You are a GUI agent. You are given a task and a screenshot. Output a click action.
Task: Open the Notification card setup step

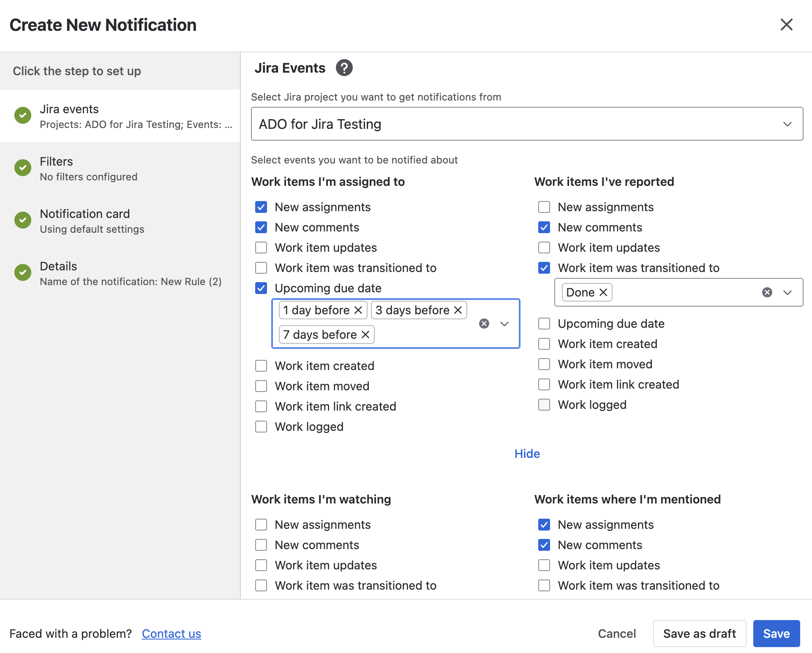click(x=120, y=220)
